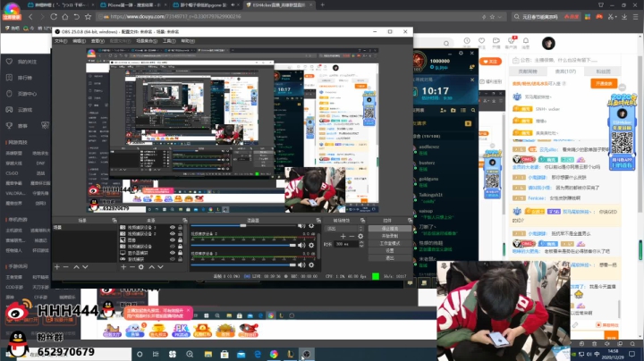Toggle lock on 图像 source
The width and height of the screenshot is (644, 361).
180,239
